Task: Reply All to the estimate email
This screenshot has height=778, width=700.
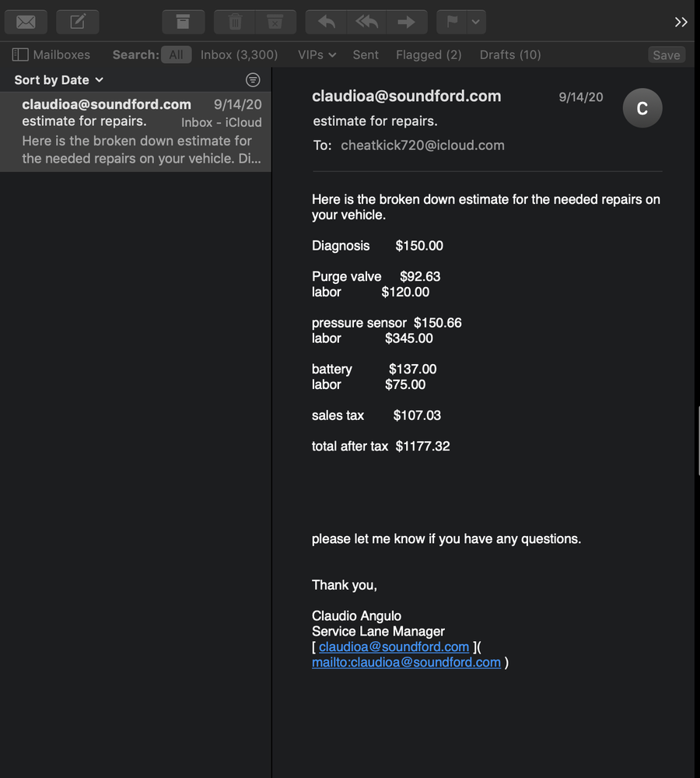Action: pyautogui.click(x=366, y=22)
